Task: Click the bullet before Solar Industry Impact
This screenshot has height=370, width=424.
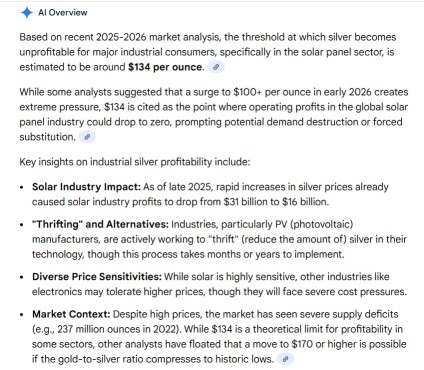Action: click(22, 187)
